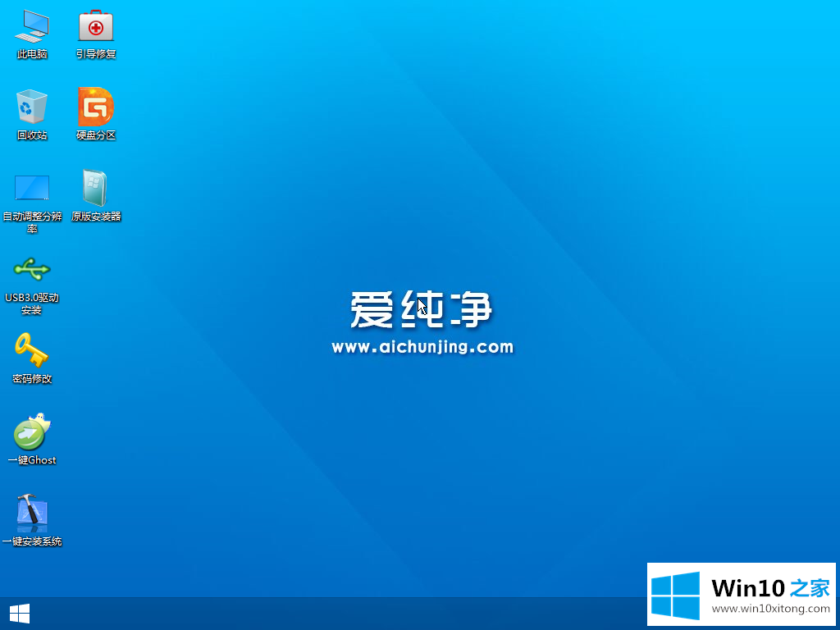Click the 硬盘分区 label text
Viewport: 840px width, 630px height.
[x=96, y=135]
